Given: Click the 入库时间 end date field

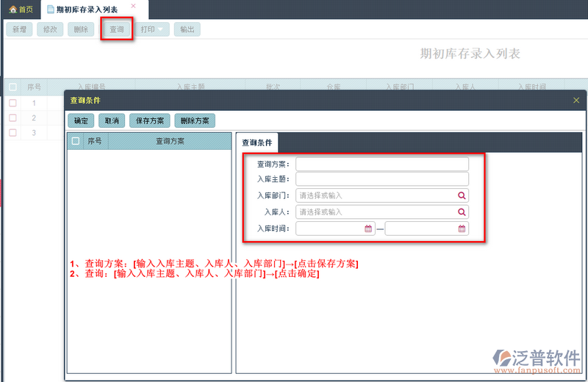Looking at the screenshot, I should click(427, 228).
